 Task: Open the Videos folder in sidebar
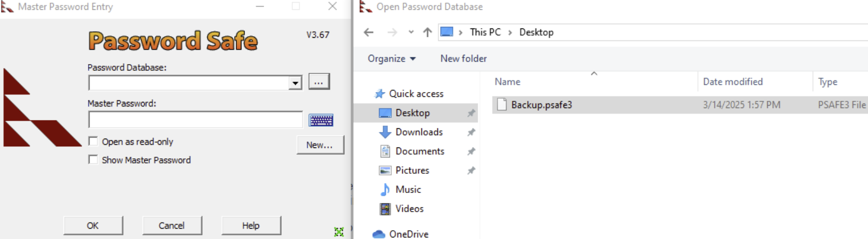409,208
